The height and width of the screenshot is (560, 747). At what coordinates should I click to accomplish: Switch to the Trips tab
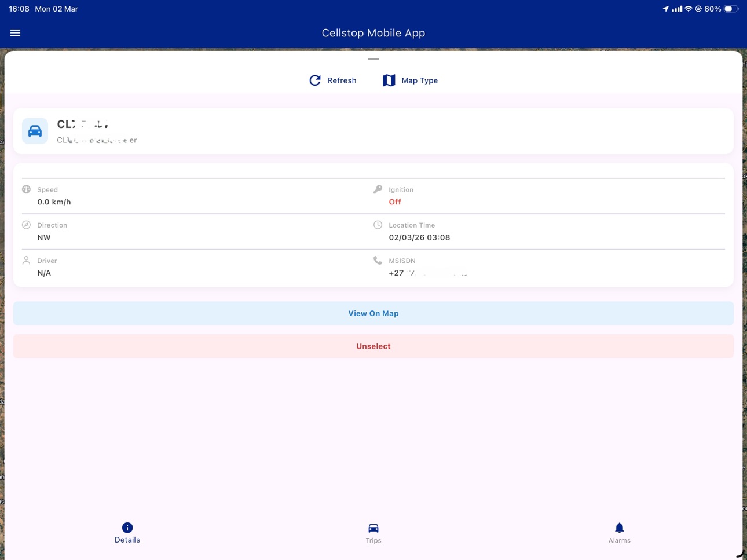pyautogui.click(x=373, y=533)
